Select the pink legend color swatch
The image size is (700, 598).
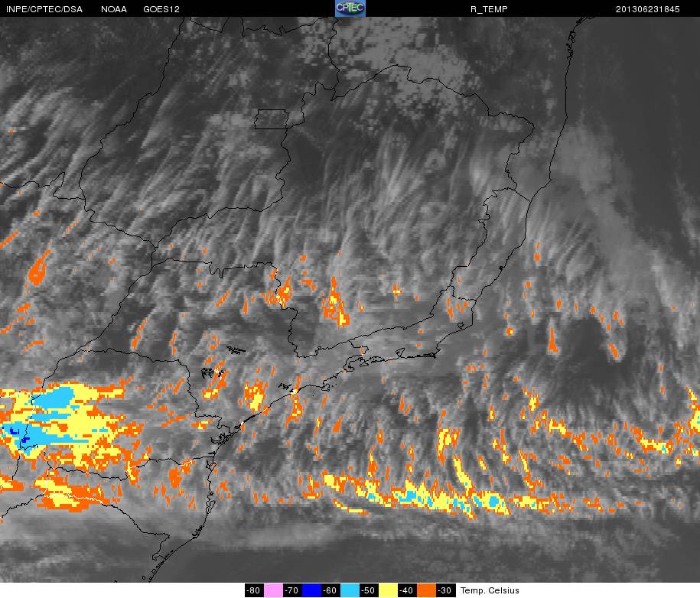(x=273, y=590)
